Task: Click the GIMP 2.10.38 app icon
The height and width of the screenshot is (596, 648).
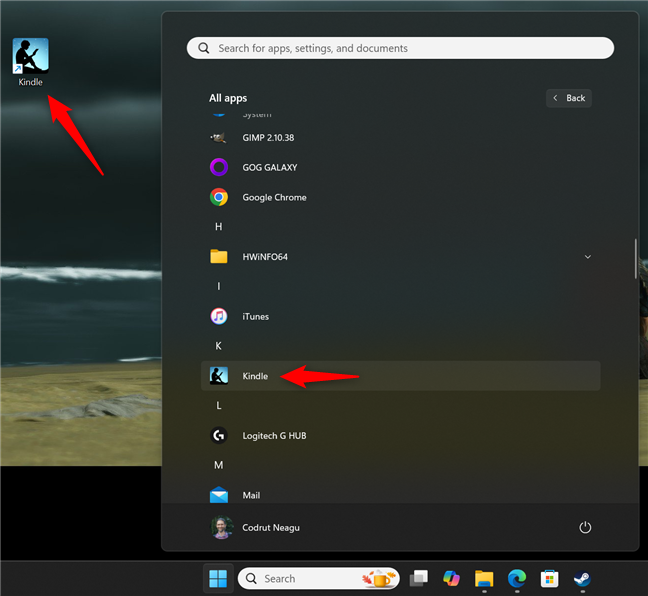Action: pos(218,138)
